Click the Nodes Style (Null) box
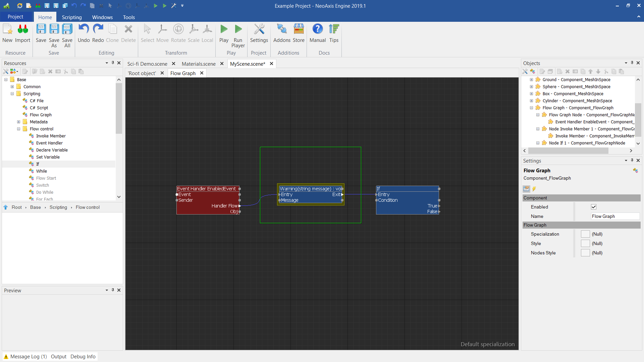The width and height of the screenshot is (644, 362). [585, 253]
